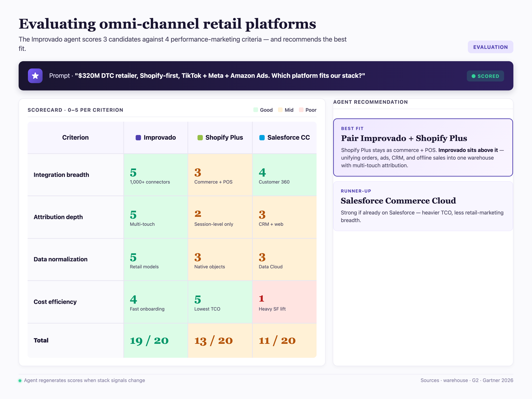
Task: Click the 'Sources · warehouse · G2 · Gartner 2026' footer
Action: click(x=467, y=381)
